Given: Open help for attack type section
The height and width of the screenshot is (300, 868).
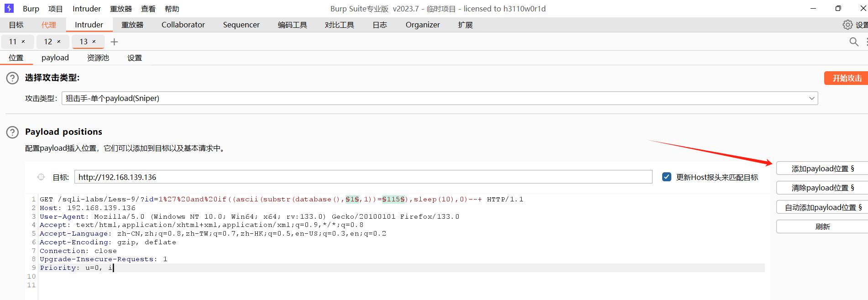Looking at the screenshot, I should (x=12, y=78).
